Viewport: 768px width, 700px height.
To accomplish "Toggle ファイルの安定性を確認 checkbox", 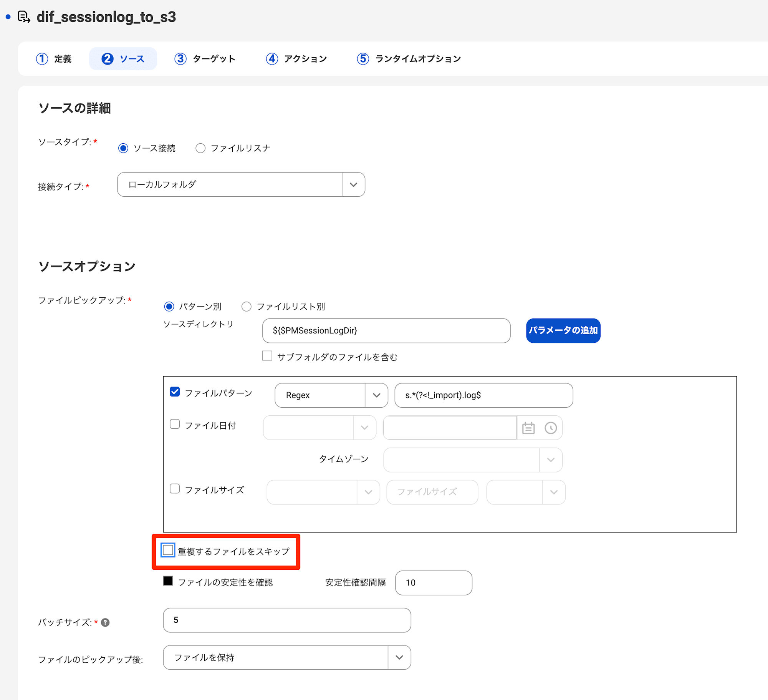I will tap(168, 581).
